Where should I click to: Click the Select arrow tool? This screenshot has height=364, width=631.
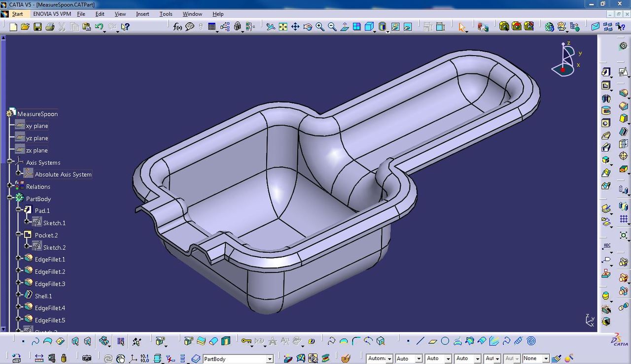(x=462, y=27)
